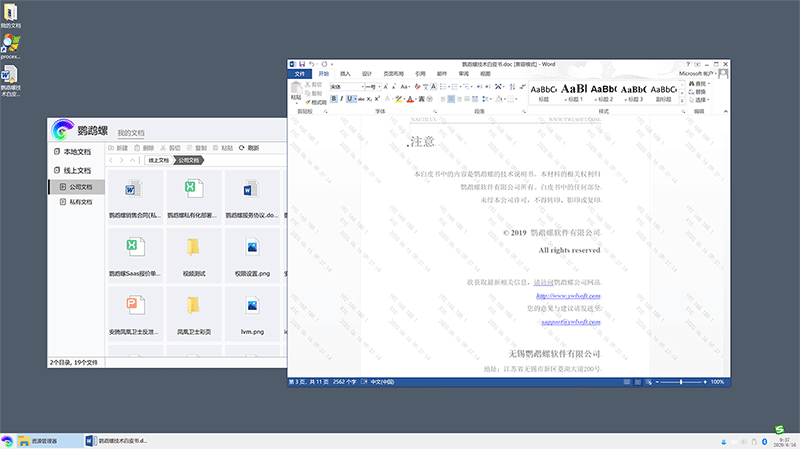Image resolution: width=800 pixels, height=449 pixels.
Task: Select the lvm.png file thumbnail
Action: point(252,312)
